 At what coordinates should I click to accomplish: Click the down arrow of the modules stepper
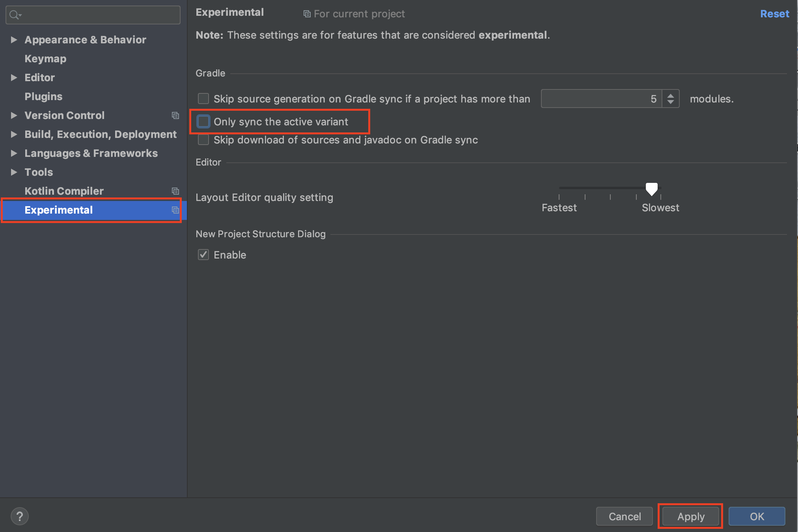point(670,102)
